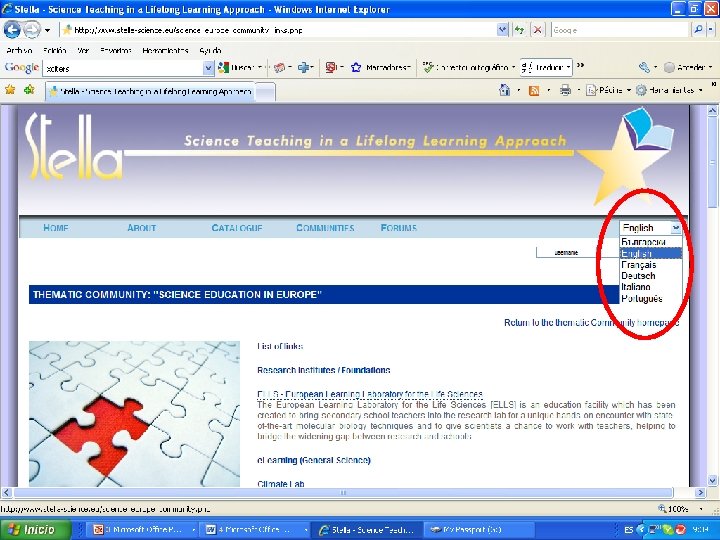Click the Google toolbar wrench settings icon
The image size is (720, 540).
coord(644,68)
